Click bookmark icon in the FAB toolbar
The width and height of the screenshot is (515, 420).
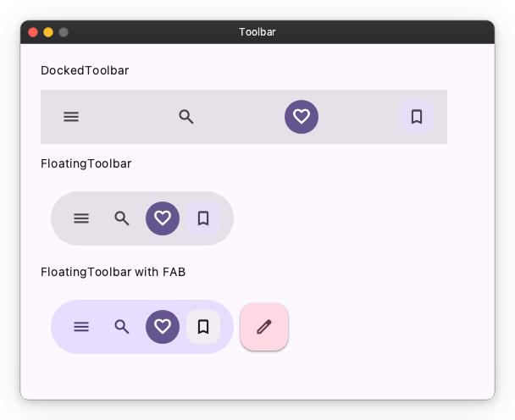[x=203, y=327]
